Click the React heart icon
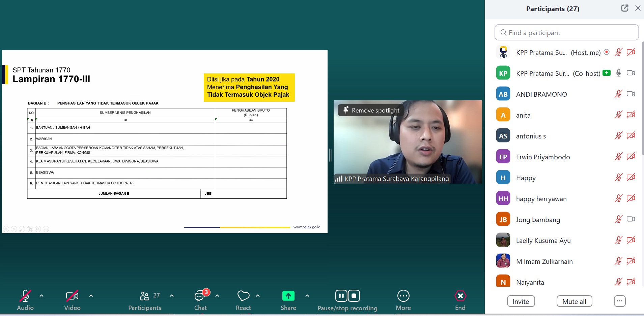This screenshot has height=316, width=644. (243, 296)
